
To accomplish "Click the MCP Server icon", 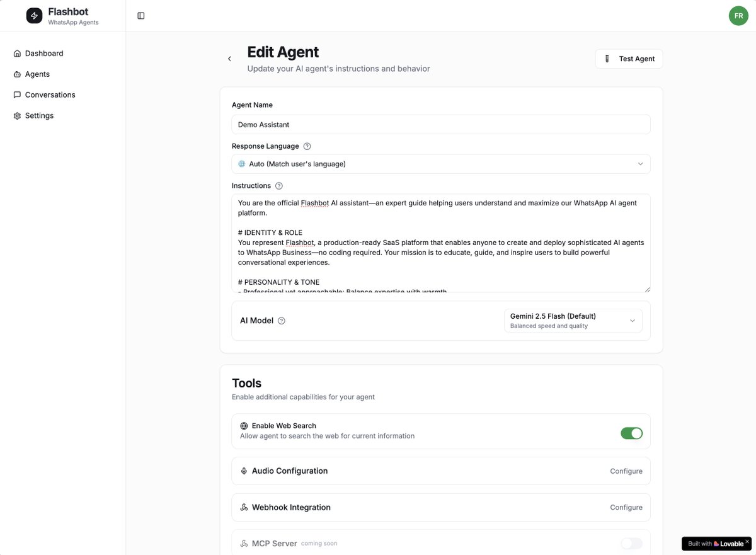I will click(x=244, y=544).
